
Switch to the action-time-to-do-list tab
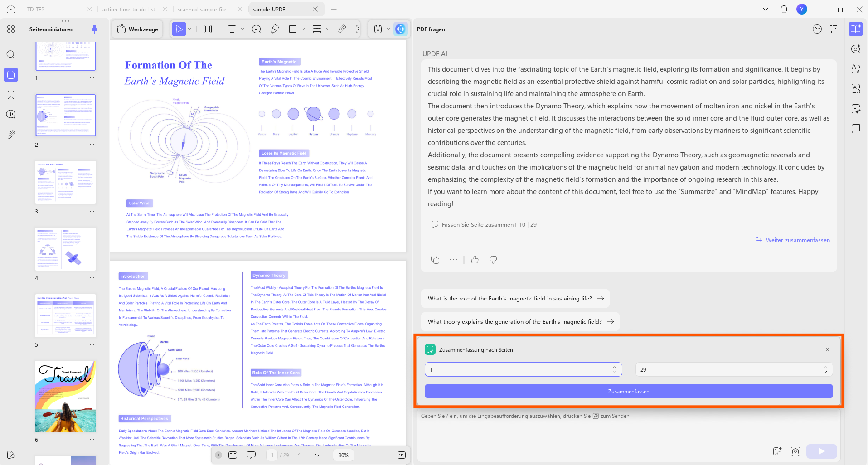[129, 9]
